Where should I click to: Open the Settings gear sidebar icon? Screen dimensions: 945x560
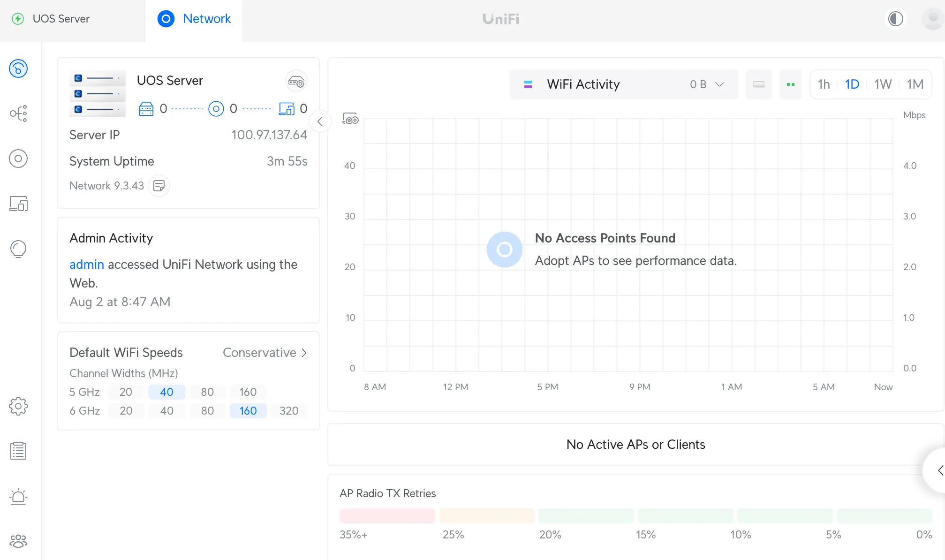click(18, 406)
